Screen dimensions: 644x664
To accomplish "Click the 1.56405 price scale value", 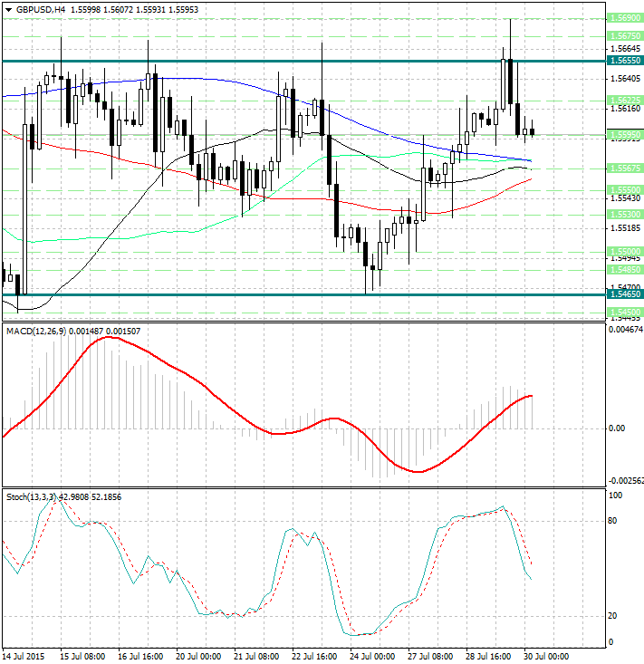I will tap(625, 78).
